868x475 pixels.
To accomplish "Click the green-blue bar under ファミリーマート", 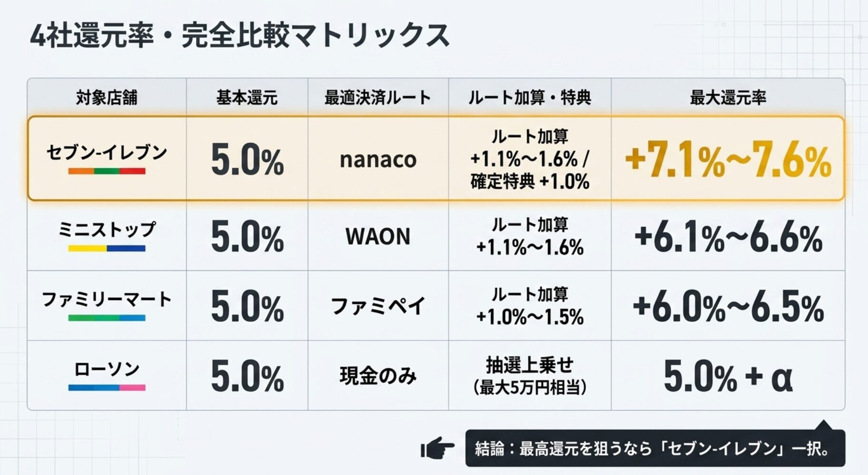I will pyautogui.click(x=107, y=318).
